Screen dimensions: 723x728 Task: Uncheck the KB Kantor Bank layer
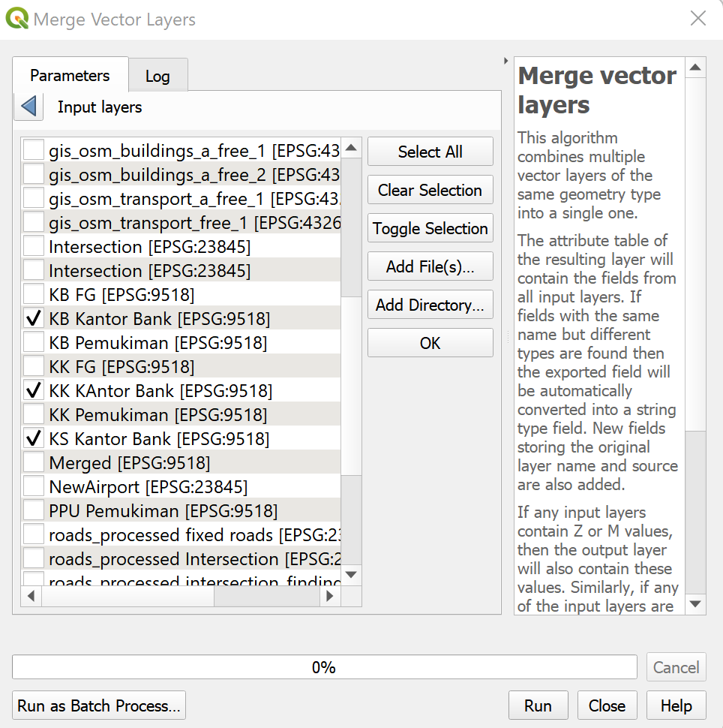[33, 319]
